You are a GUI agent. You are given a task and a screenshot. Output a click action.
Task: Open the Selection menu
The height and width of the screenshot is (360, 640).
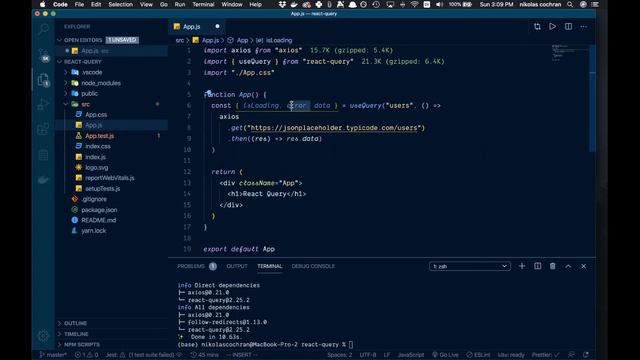coord(120,4)
